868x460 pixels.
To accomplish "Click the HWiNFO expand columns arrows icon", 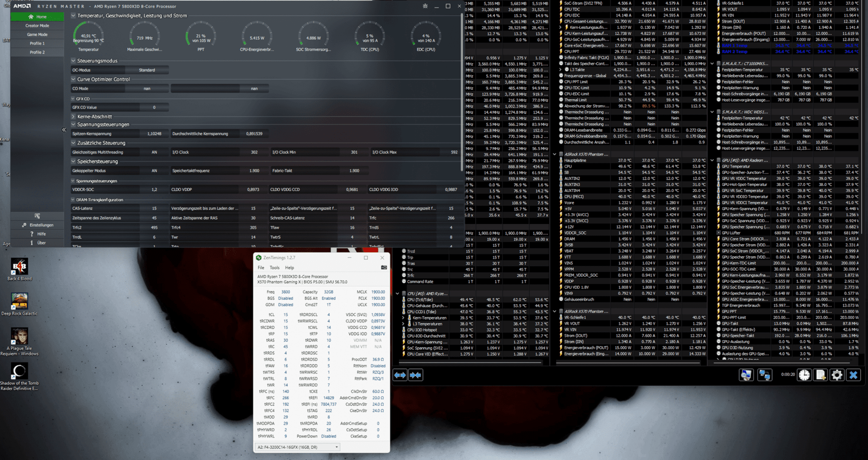I will (x=400, y=375).
